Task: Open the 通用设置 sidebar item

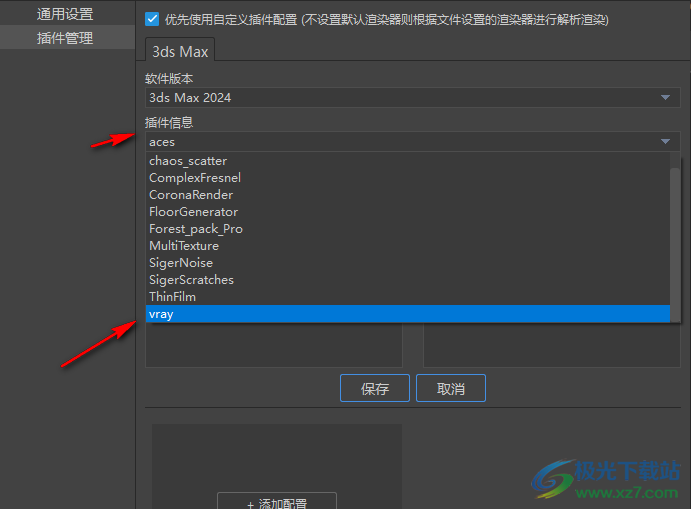Action: click(65, 14)
